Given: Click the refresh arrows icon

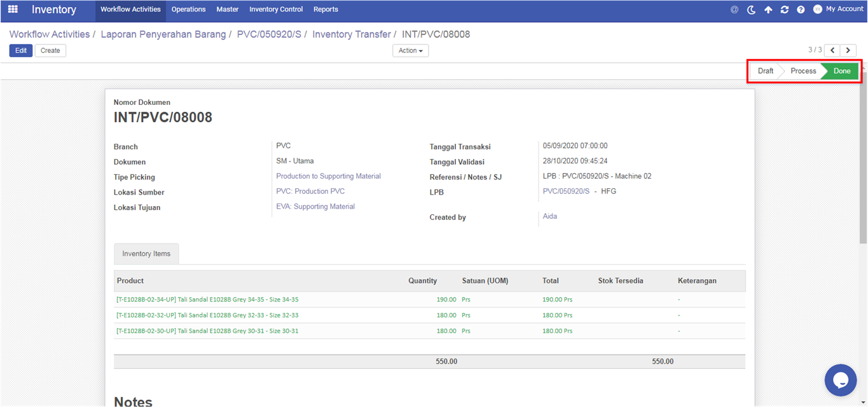Looking at the screenshot, I should pyautogui.click(x=785, y=10).
